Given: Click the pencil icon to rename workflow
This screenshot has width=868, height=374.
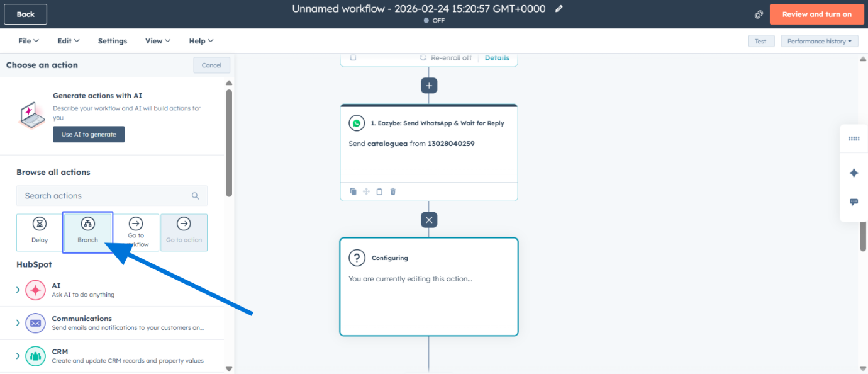Looking at the screenshot, I should pos(559,9).
